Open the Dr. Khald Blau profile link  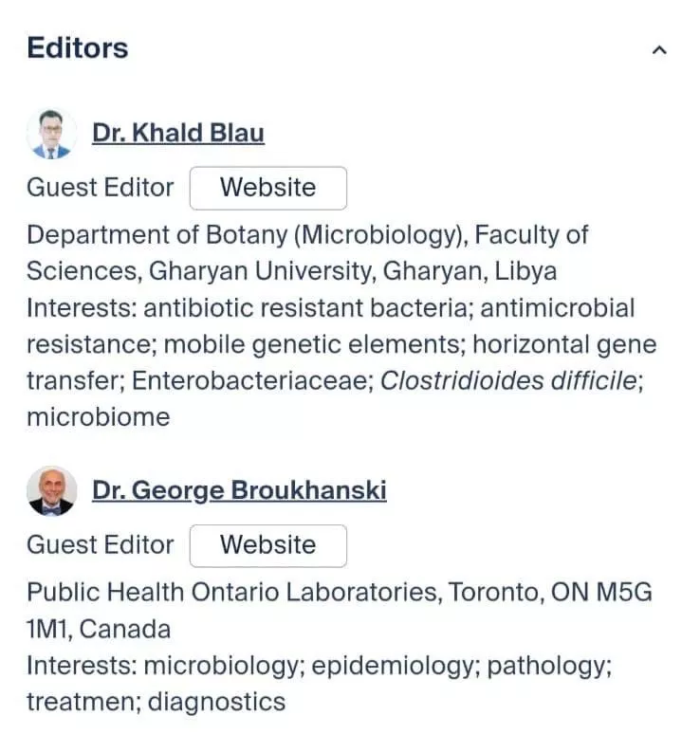point(178,133)
